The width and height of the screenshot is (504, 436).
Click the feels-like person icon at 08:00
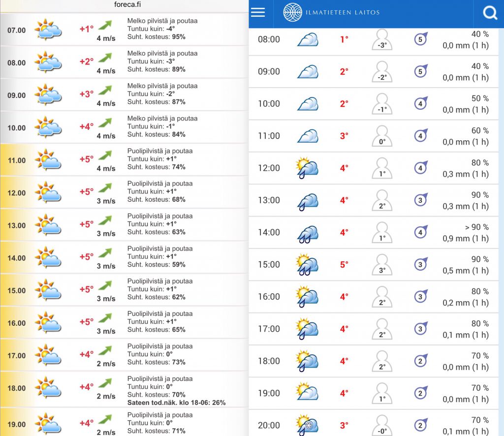click(382, 39)
